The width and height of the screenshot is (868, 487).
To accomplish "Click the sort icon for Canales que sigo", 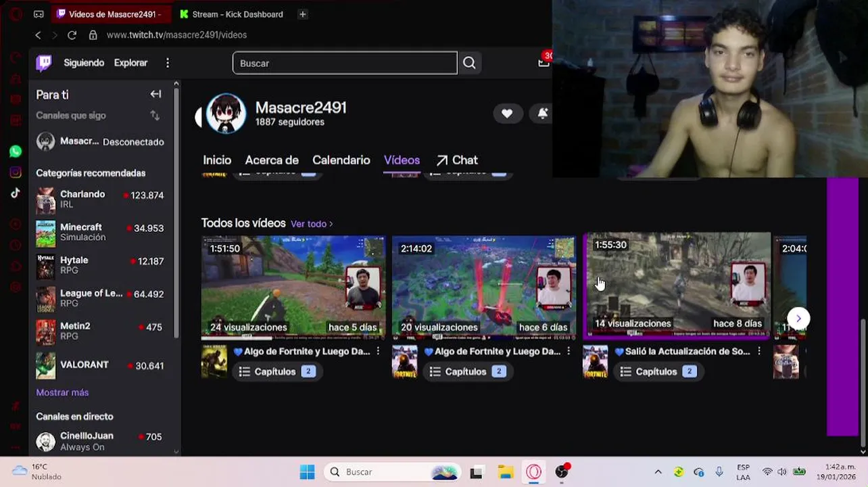I will point(155,116).
